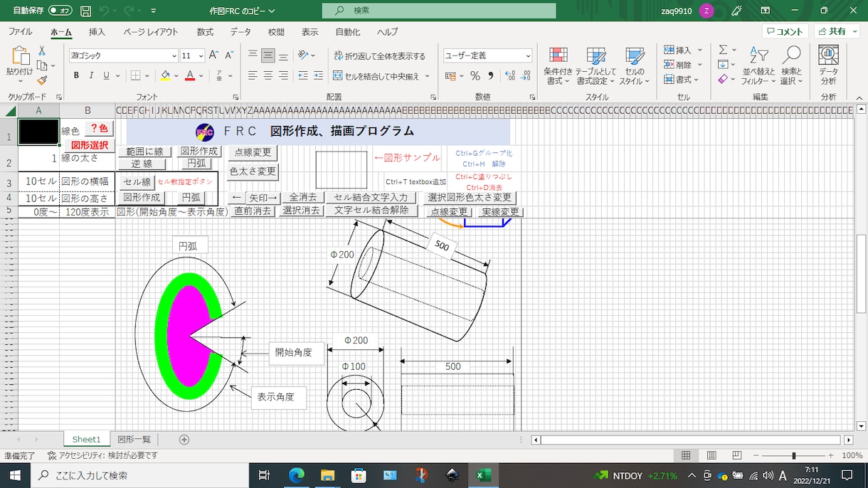Expand セルのスタイル dropdown
This screenshot has height=488, width=868.
point(634,66)
